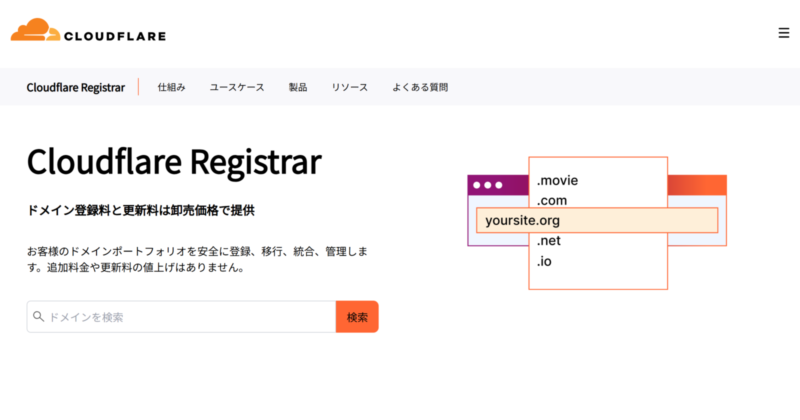Click the three dots on illustrated browser window

[487, 185]
